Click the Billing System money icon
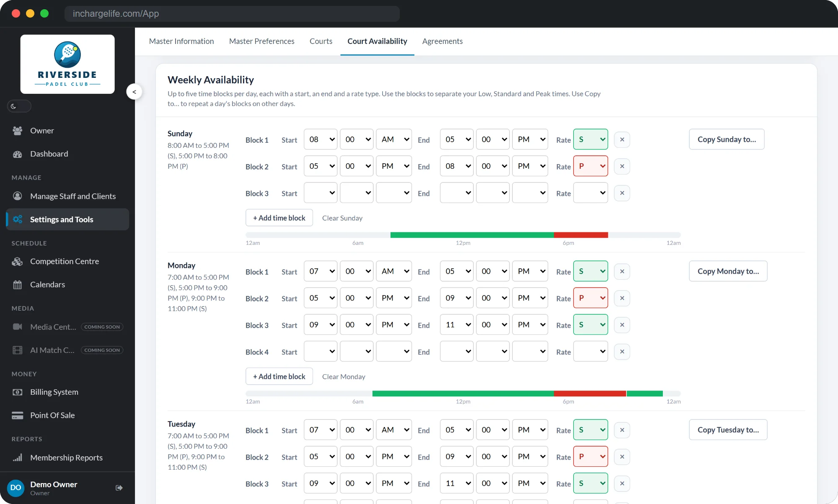The height and width of the screenshot is (504, 838). click(17, 392)
